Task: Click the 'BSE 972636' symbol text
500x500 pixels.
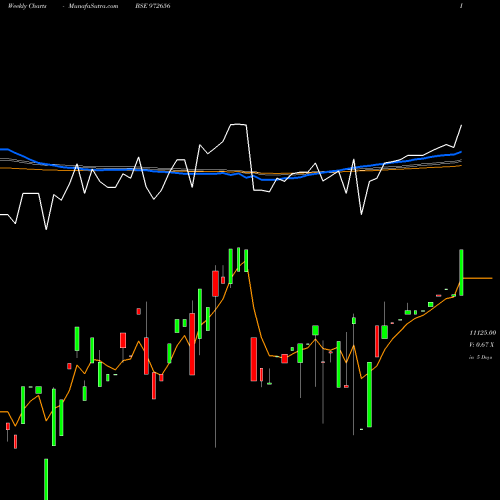Action: [153, 6]
